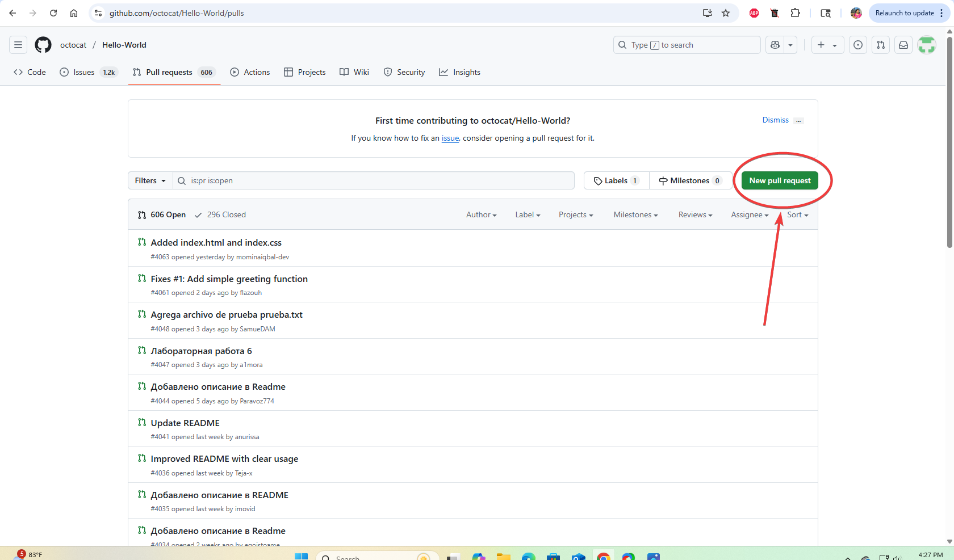Image resolution: width=954 pixels, height=560 pixels.
Task: Open the Insights tab
Action: tap(459, 72)
